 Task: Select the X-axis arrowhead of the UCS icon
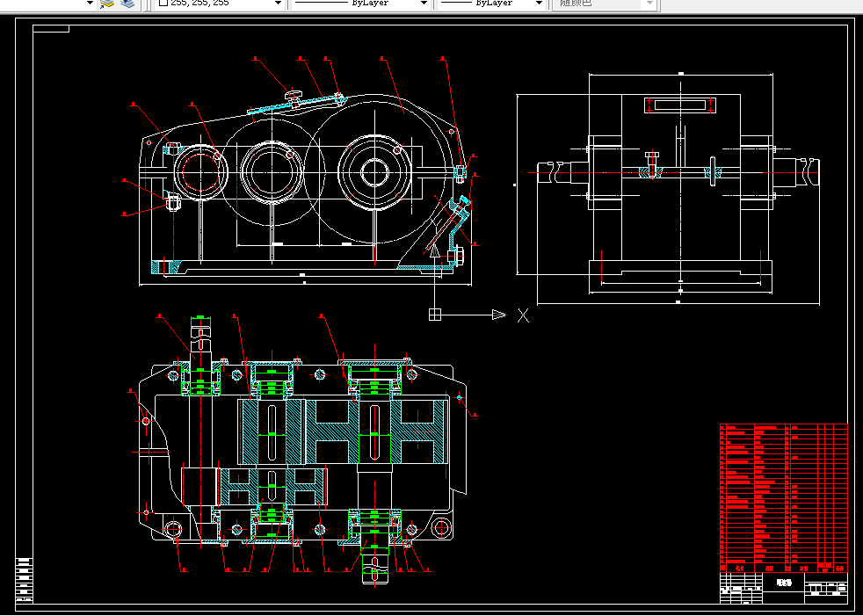point(498,315)
